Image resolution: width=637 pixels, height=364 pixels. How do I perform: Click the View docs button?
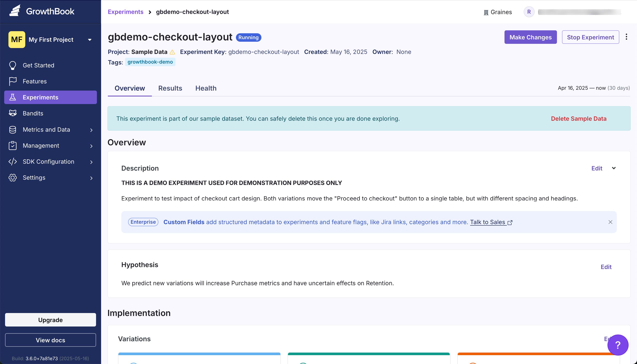pyautogui.click(x=51, y=340)
